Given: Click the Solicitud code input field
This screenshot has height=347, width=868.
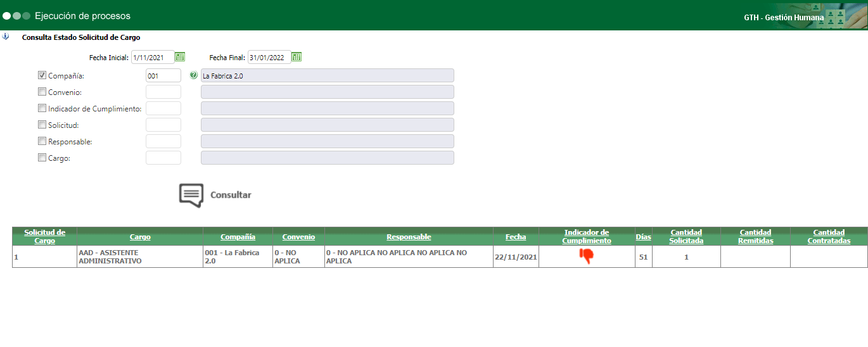Looking at the screenshot, I should [163, 125].
